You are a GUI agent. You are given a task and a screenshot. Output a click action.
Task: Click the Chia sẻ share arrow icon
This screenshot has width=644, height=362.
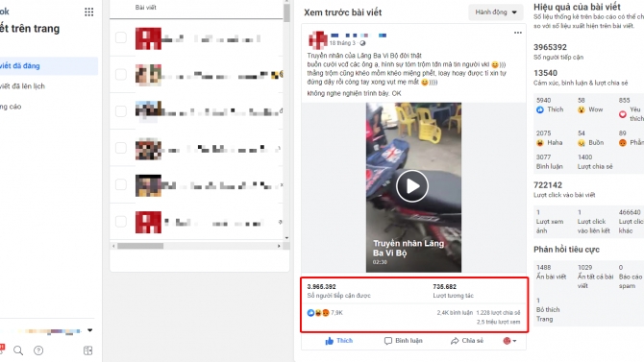click(x=455, y=341)
